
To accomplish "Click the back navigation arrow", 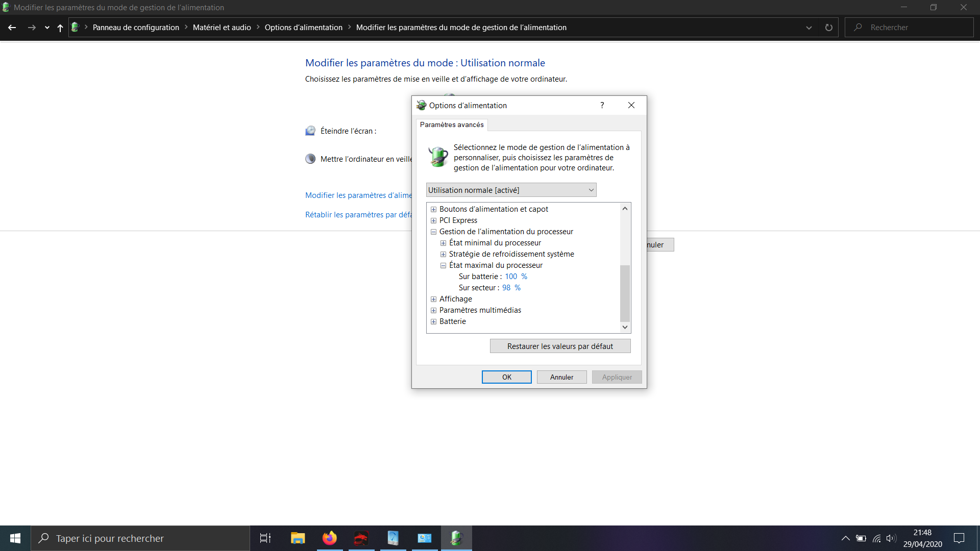I will [x=12, y=28].
